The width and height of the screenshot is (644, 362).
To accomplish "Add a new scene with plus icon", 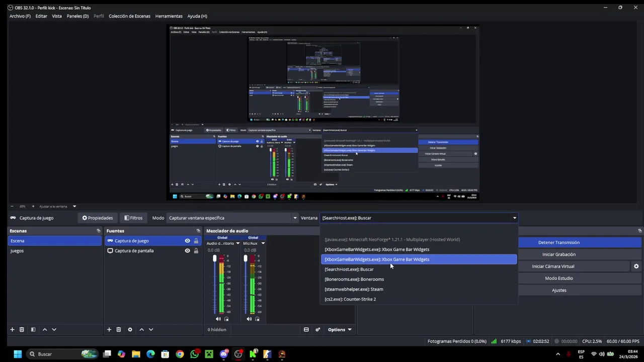I will (12, 329).
